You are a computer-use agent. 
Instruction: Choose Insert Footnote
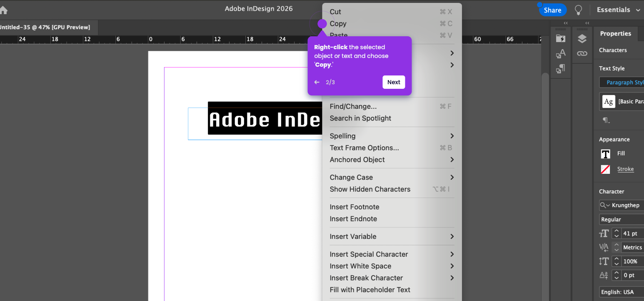click(392, 207)
